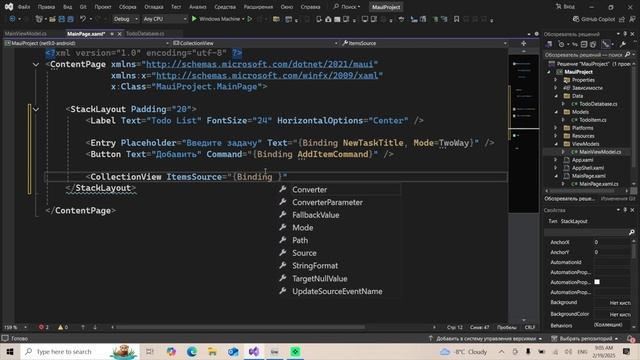Select TodoItem.cs in Solution Explorer
The image size is (640, 360).
(x=593, y=120)
